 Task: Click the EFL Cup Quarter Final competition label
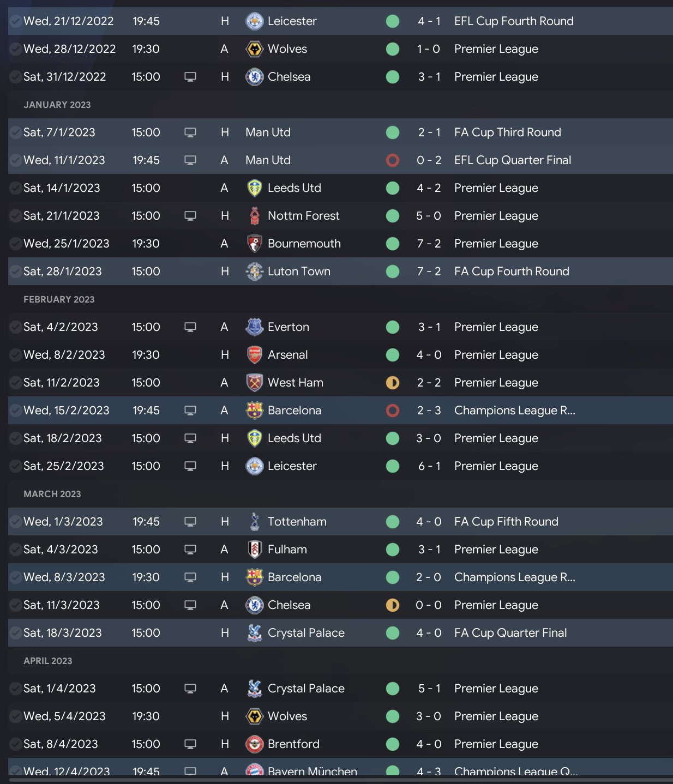(512, 160)
